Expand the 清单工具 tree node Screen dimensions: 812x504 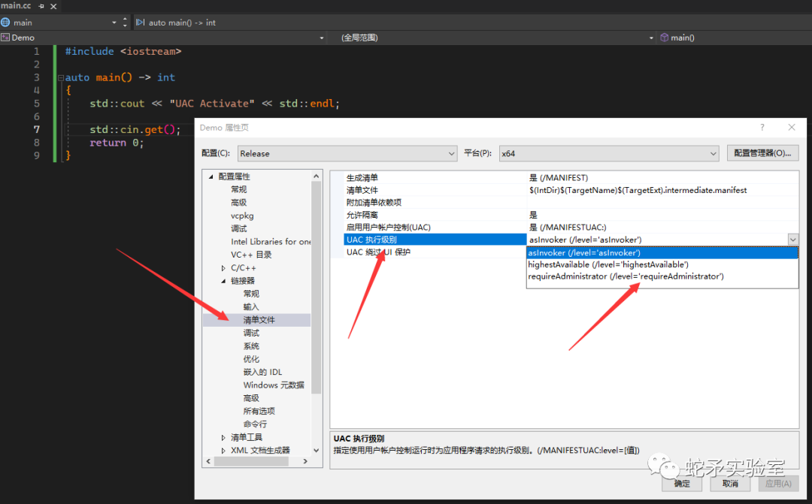point(223,437)
